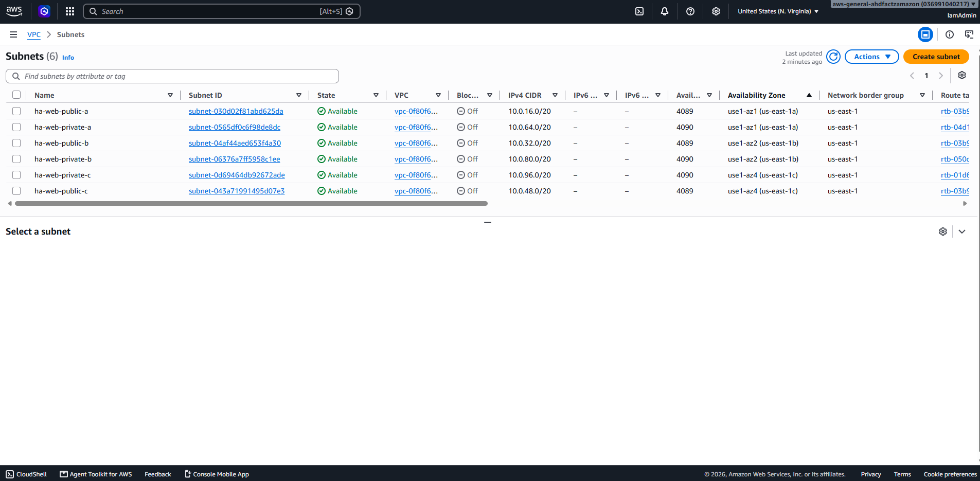The width and height of the screenshot is (980, 481).
Task: Focus the Find subnets filter field
Action: [172, 76]
